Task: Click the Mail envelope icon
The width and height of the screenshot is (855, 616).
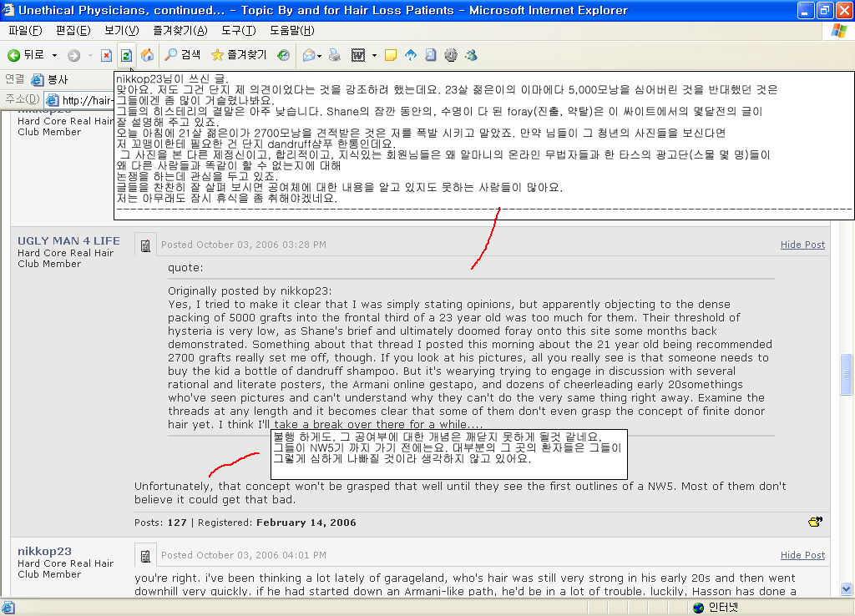Action: [x=309, y=55]
